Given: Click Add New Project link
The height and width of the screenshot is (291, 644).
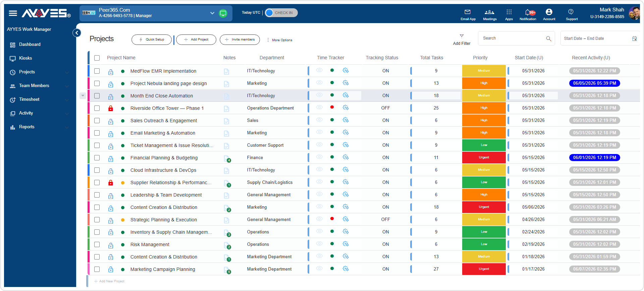Looking at the screenshot, I should (109, 281).
